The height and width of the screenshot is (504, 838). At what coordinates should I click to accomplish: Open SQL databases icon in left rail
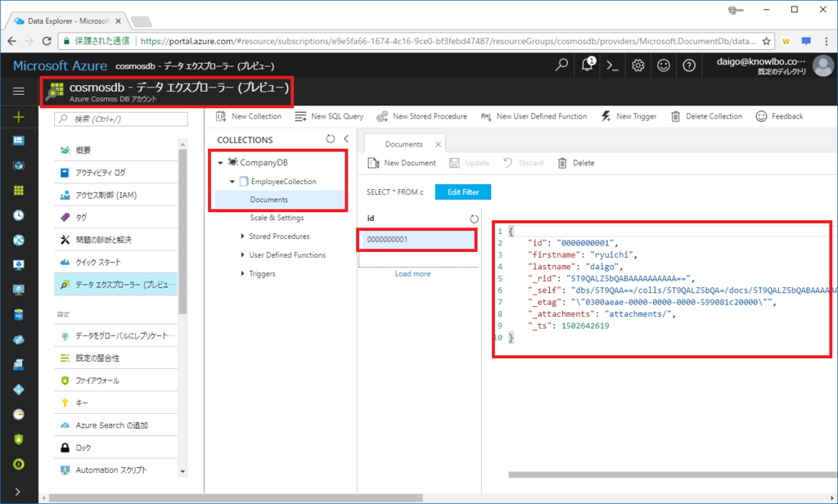click(x=19, y=315)
